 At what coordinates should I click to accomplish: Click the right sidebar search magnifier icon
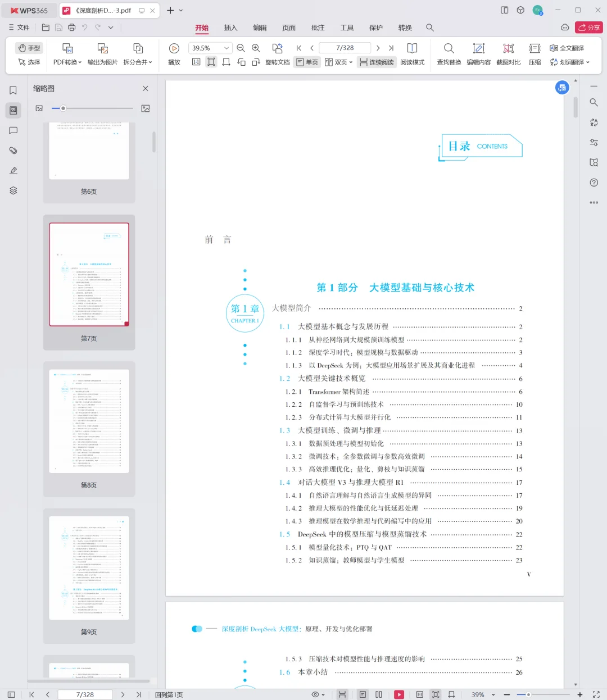[x=594, y=102]
